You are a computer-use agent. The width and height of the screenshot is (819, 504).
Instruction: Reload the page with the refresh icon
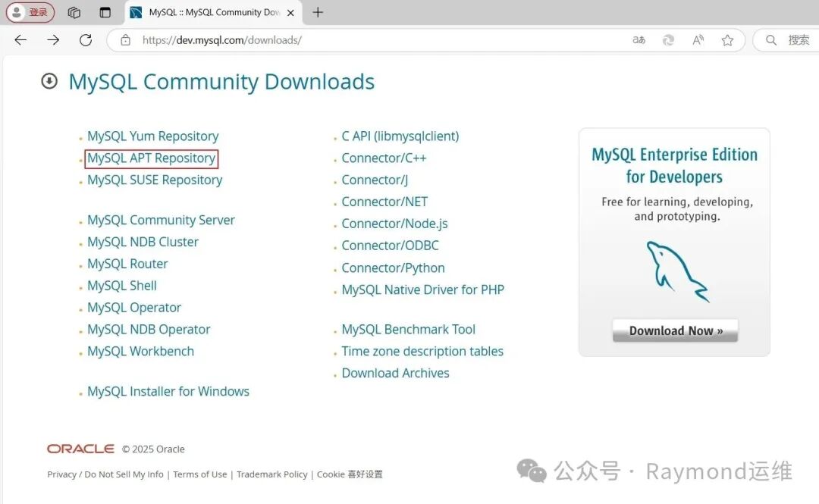[x=86, y=40]
